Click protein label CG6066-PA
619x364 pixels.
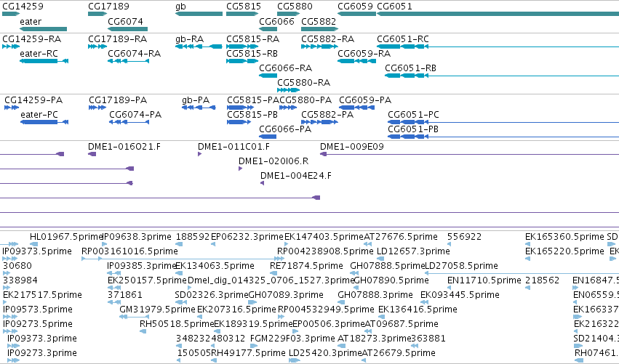285,129
